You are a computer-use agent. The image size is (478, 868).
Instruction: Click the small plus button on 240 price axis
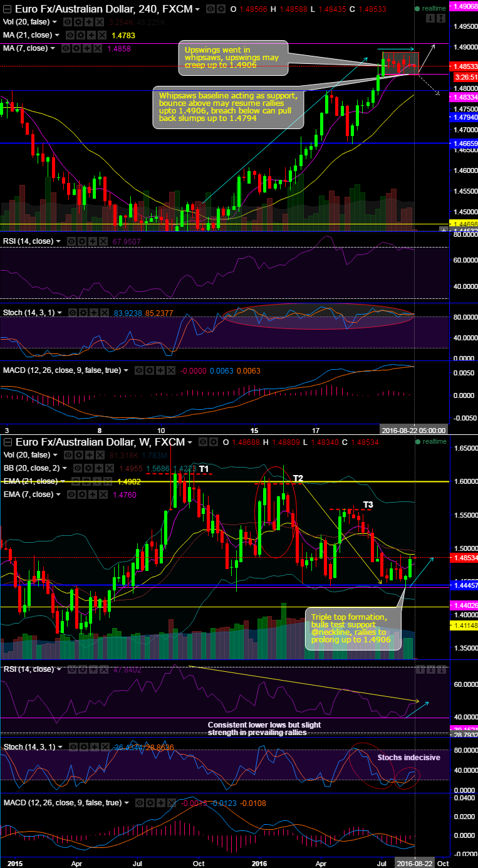pos(444,230)
